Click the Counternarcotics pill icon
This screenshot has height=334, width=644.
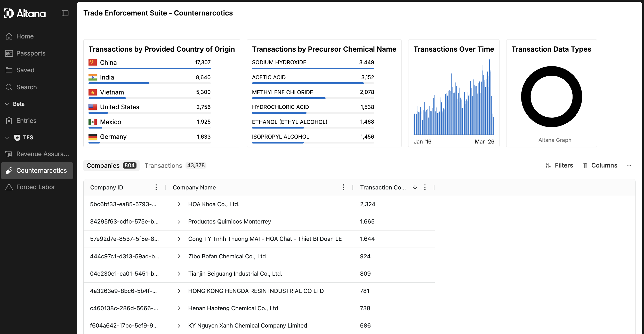[9, 171]
